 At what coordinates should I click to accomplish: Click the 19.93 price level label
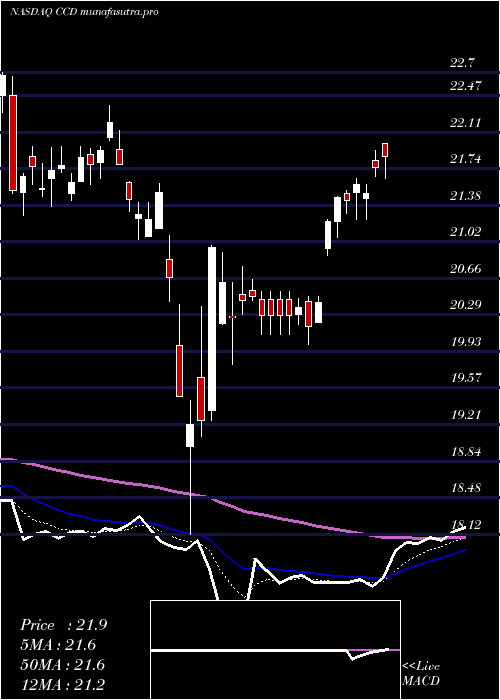point(466,342)
